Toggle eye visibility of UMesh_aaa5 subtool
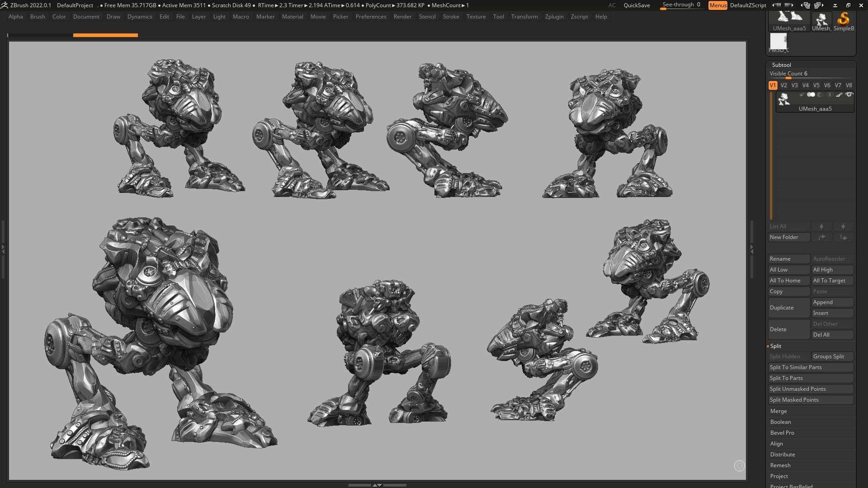Screen dimensions: 868x488 [x=849, y=95]
